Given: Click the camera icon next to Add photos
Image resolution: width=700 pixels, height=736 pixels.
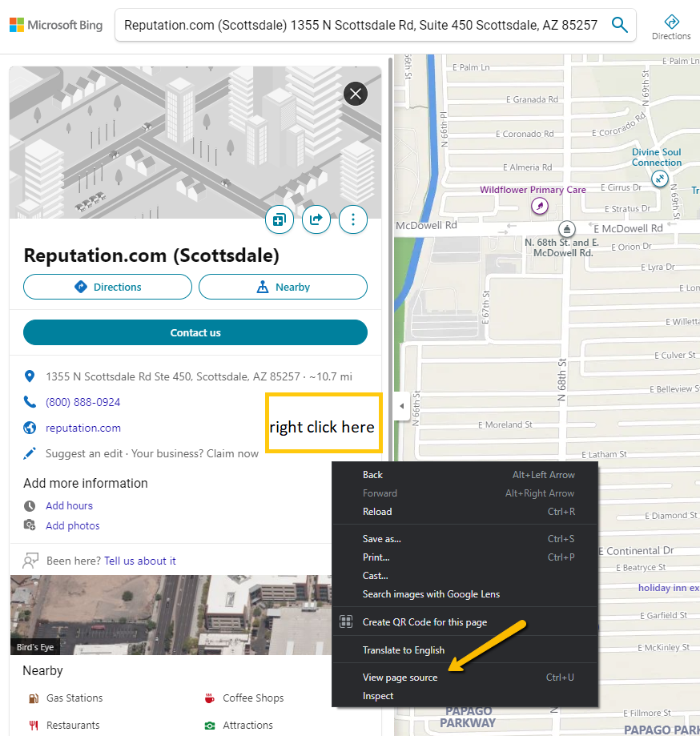Looking at the screenshot, I should (30, 525).
